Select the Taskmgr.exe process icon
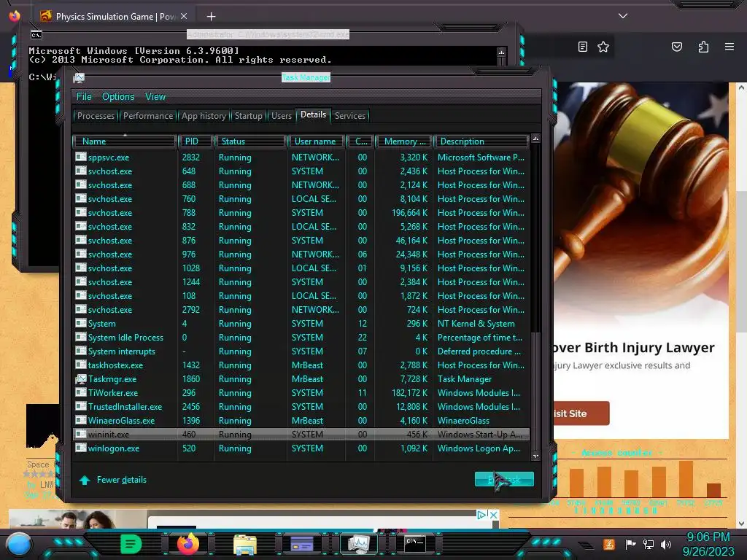The height and width of the screenshot is (560, 747). pos(81,379)
